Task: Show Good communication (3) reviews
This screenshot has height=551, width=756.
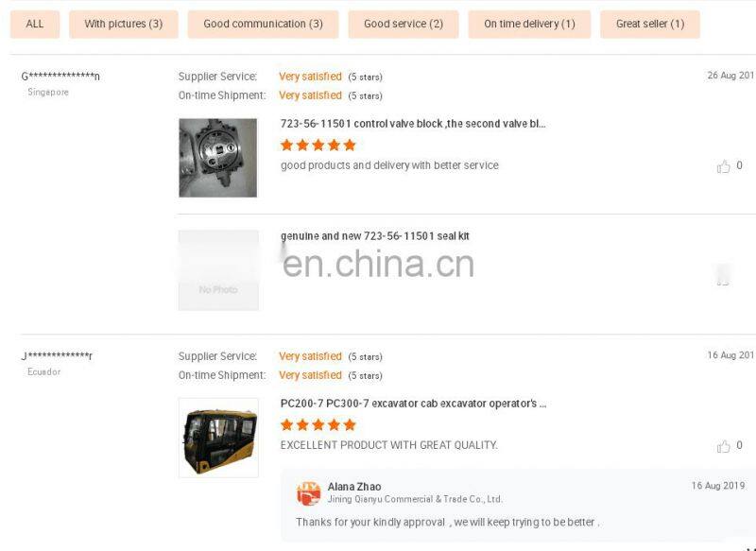Action: pyautogui.click(x=264, y=25)
